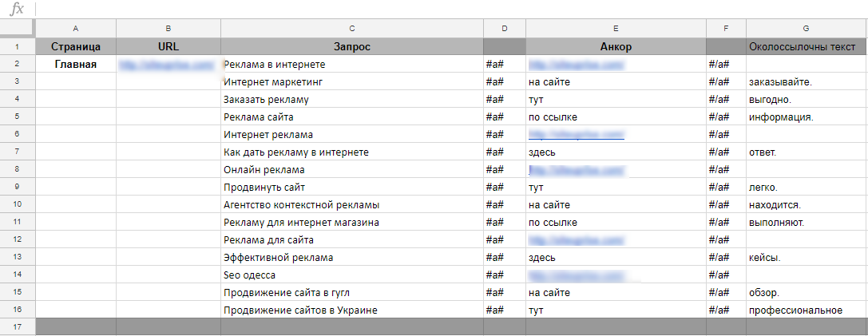
Task: Click the Анкор header cell
Action: click(x=616, y=46)
